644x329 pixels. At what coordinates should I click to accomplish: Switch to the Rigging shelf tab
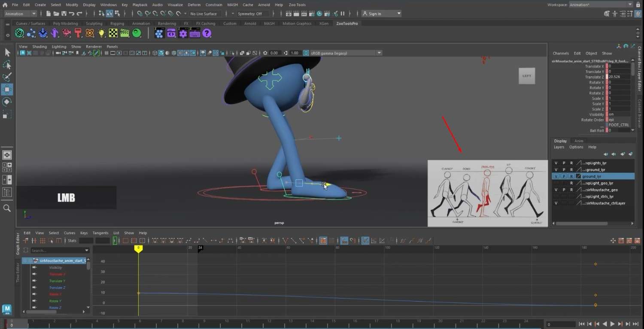pyautogui.click(x=117, y=24)
